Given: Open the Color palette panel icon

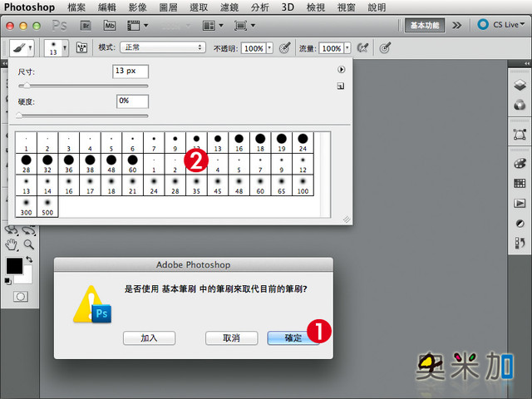Looking at the screenshot, I should [520, 164].
